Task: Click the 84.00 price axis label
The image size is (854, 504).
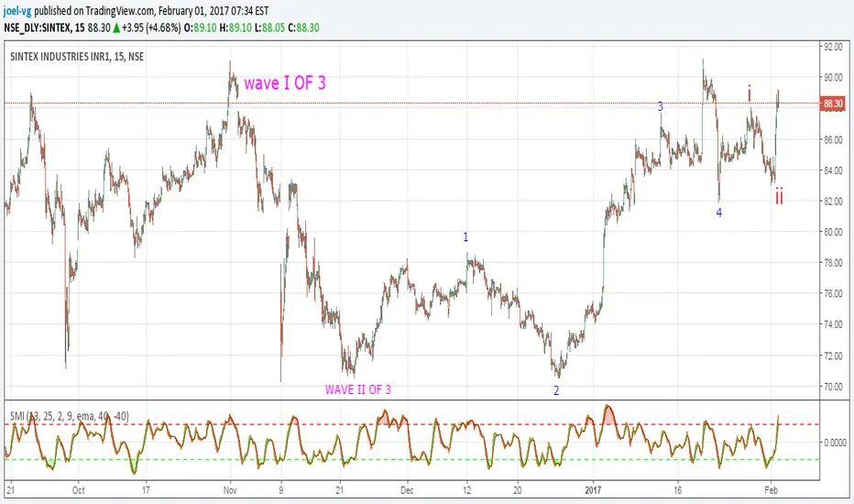Action: (x=833, y=170)
